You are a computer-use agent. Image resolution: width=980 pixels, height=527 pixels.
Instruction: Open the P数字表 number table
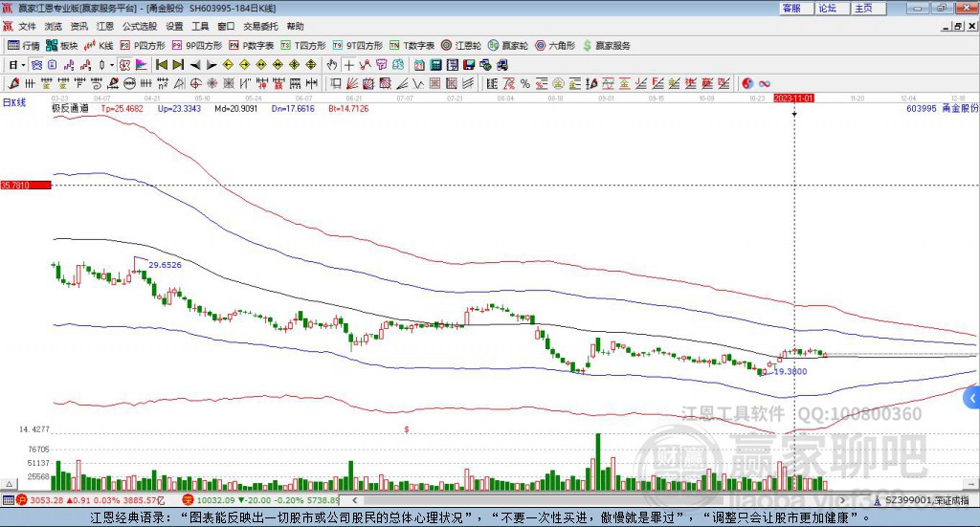click(252, 46)
